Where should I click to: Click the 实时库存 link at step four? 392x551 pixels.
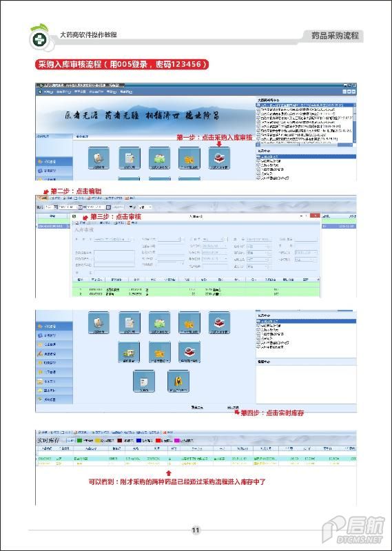click(233, 408)
